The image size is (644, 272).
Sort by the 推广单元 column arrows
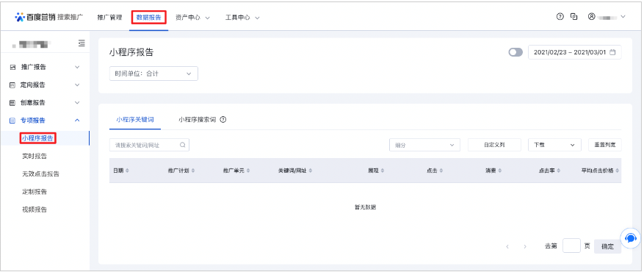coord(248,171)
